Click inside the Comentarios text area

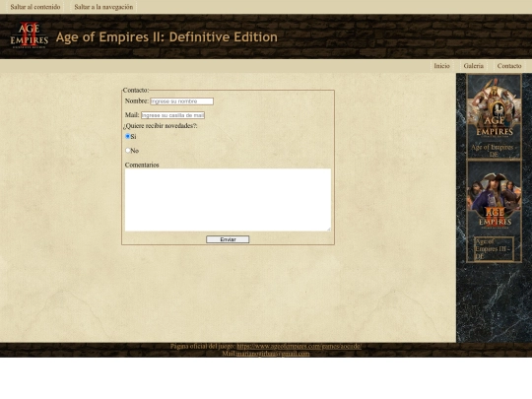[228, 200]
